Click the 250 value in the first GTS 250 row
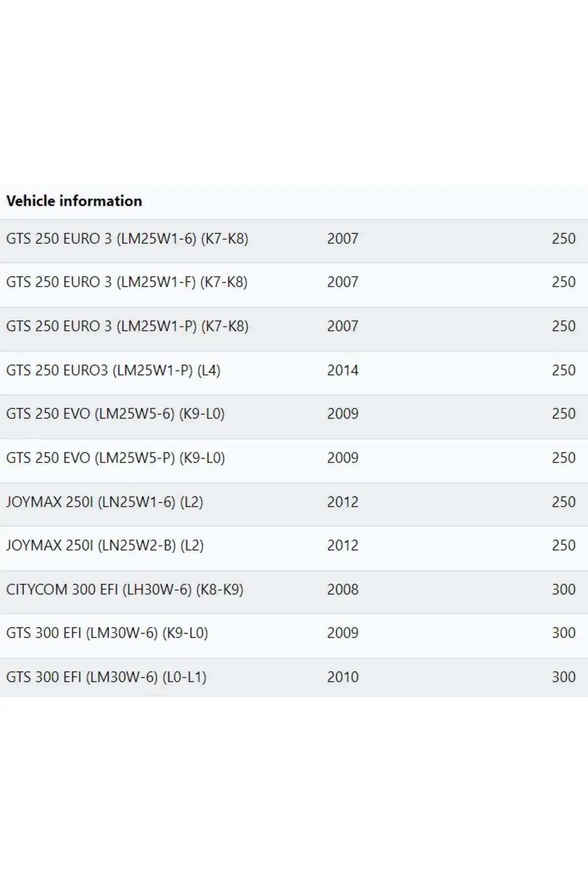This screenshot has height=882, width=588. [563, 239]
